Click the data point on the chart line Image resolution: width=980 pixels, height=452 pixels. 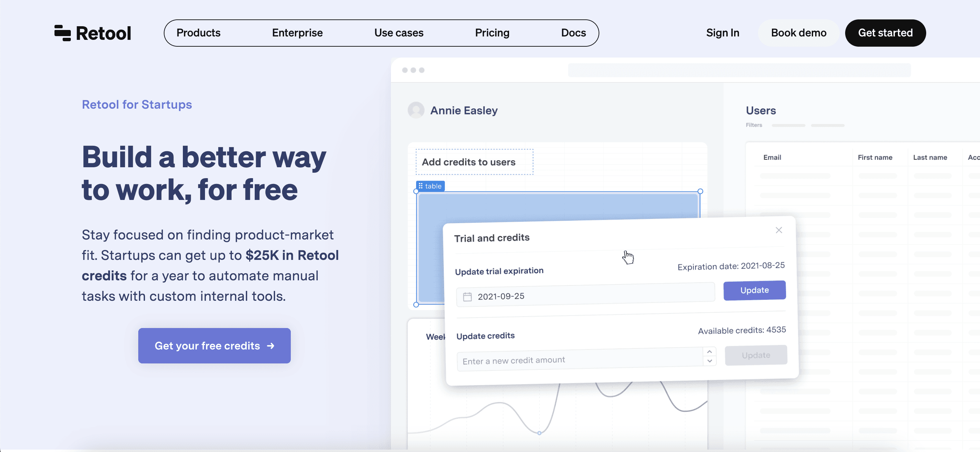[x=539, y=433]
